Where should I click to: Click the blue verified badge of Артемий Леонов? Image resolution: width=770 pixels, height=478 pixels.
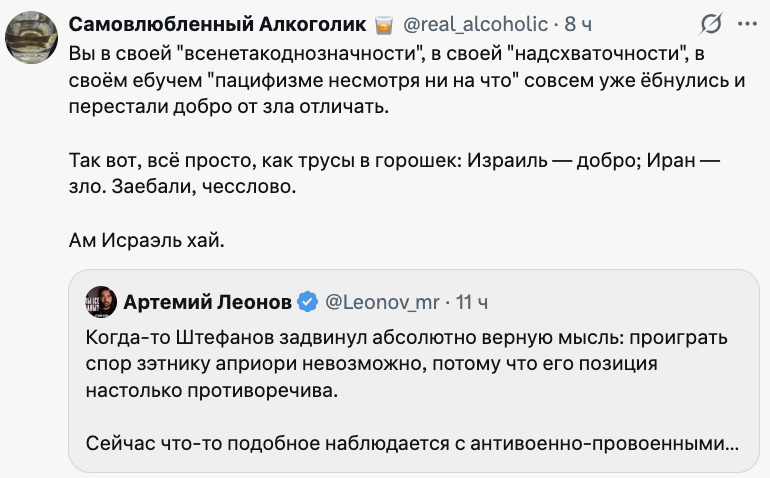[x=308, y=302]
